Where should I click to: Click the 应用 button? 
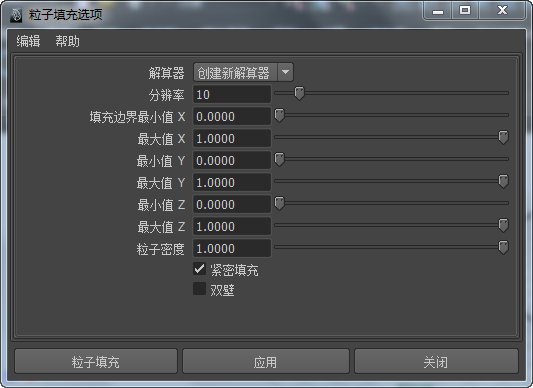click(266, 361)
